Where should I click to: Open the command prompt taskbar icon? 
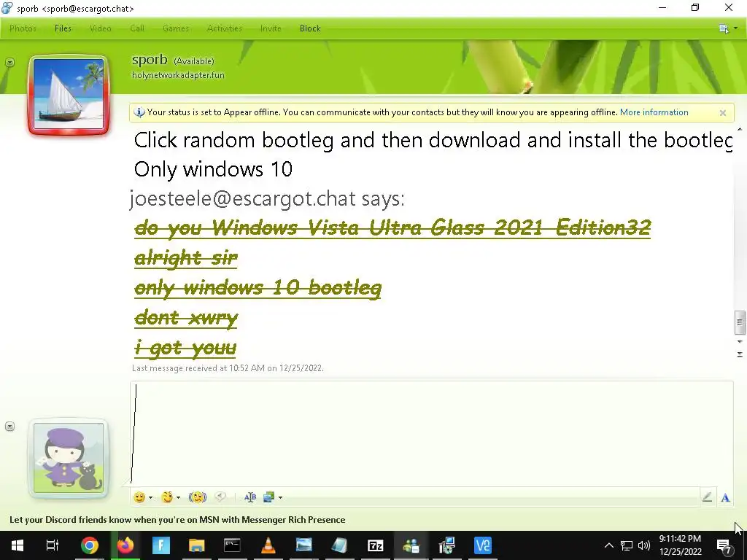[x=232, y=545]
